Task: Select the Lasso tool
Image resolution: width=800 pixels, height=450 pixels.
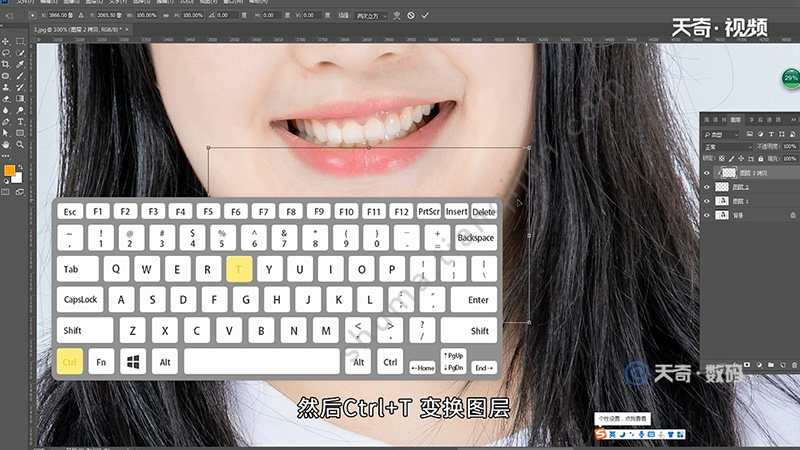Action: pos(6,53)
